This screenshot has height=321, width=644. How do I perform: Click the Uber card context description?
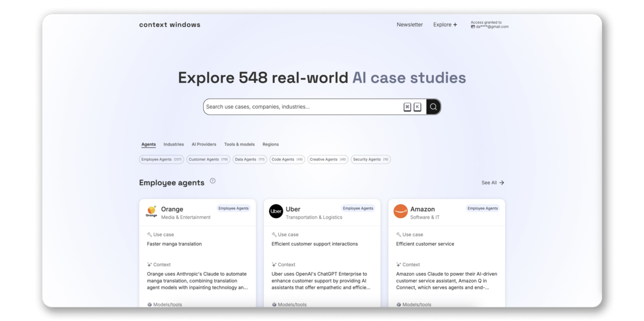coord(322,281)
